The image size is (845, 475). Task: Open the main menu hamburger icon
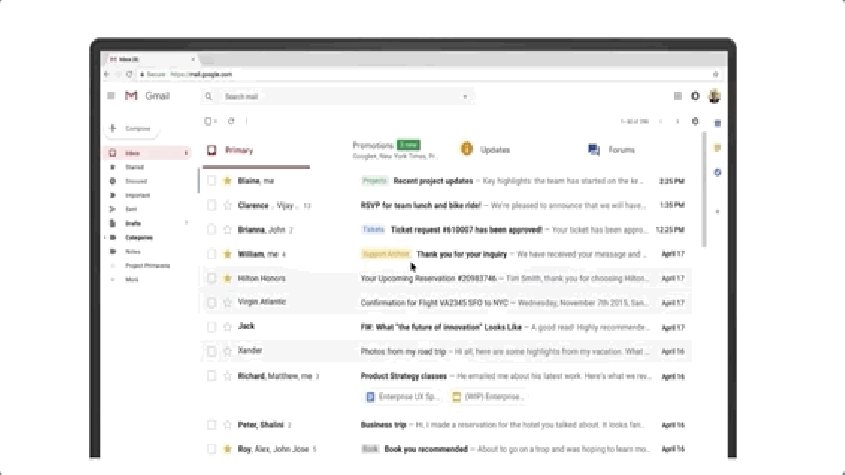pyautogui.click(x=111, y=96)
